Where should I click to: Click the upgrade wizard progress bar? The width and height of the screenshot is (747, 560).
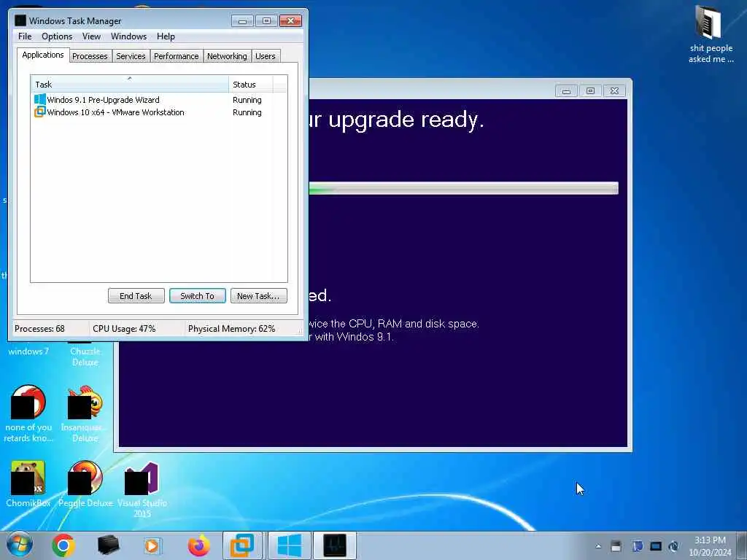click(x=463, y=188)
